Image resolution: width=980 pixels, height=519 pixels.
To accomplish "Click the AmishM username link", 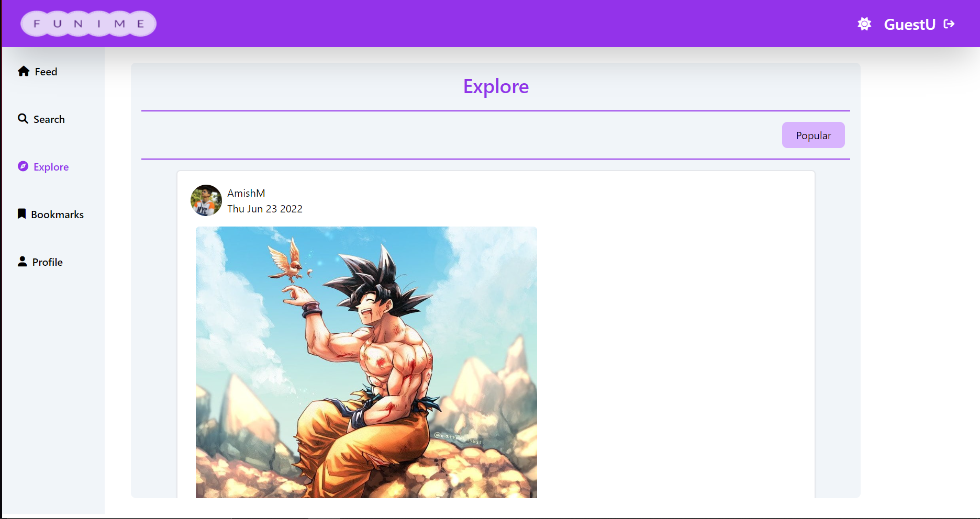I will pos(246,193).
